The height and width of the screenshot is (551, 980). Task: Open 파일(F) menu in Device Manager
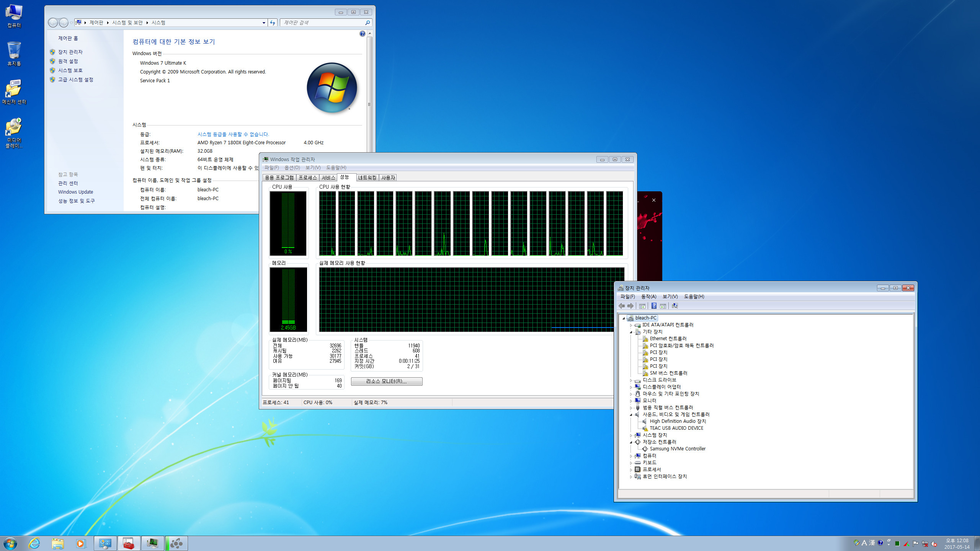point(627,297)
